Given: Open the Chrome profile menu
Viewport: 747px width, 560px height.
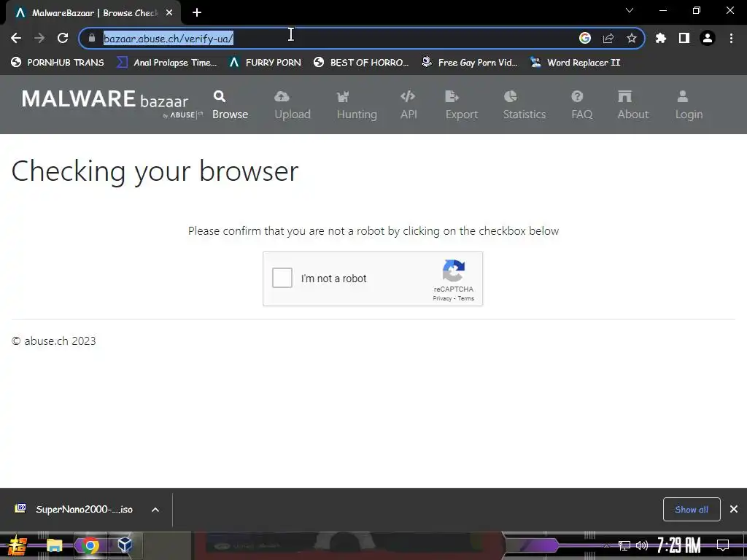Looking at the screenshot, I should pyautogui.click(x=708, y=38).
